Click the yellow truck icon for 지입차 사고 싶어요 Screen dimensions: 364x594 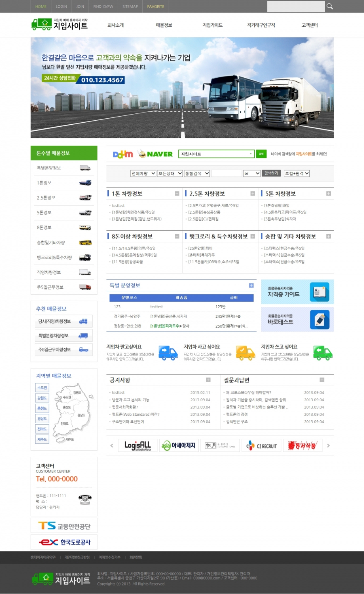coord(245,353)
